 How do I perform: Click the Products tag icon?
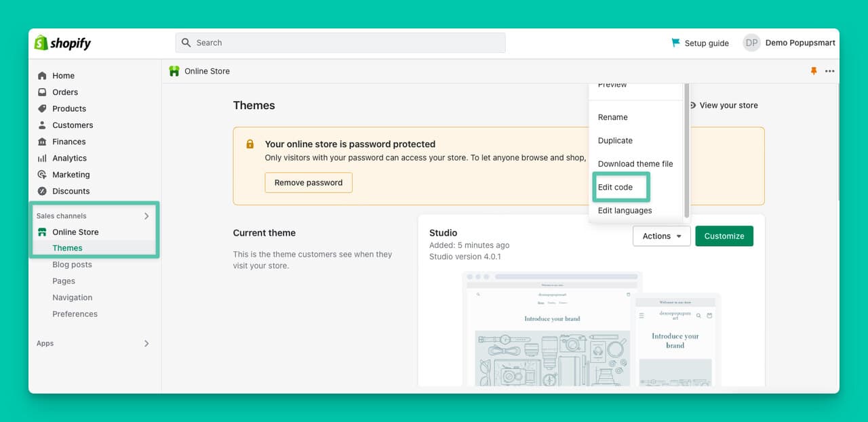(x=42, y=108)
